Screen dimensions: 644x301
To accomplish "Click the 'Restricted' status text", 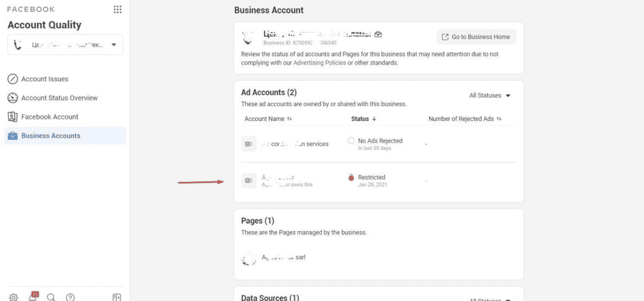I will point(372,178).
